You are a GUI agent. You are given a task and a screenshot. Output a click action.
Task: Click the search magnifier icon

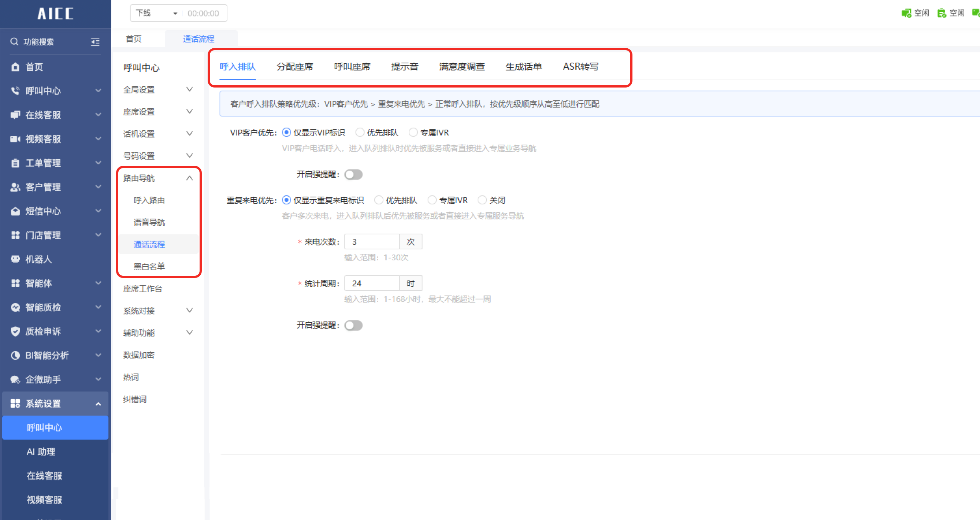click(x=14, y=41)
